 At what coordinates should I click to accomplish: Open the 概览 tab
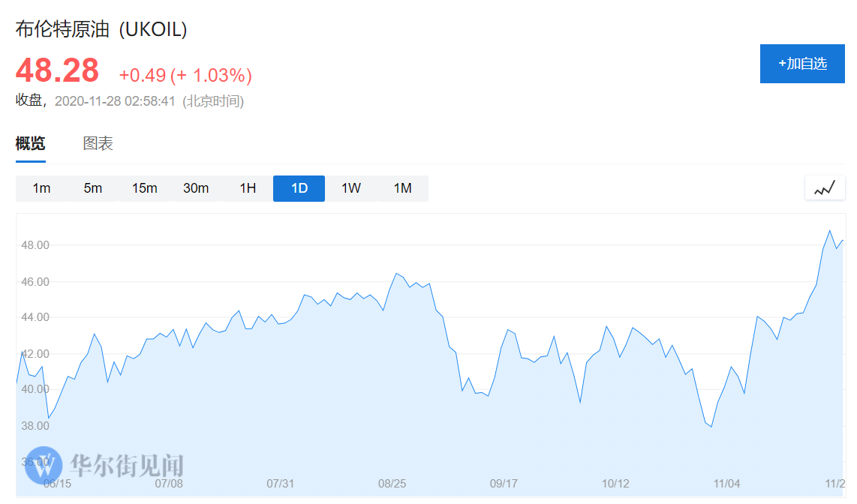31,144
